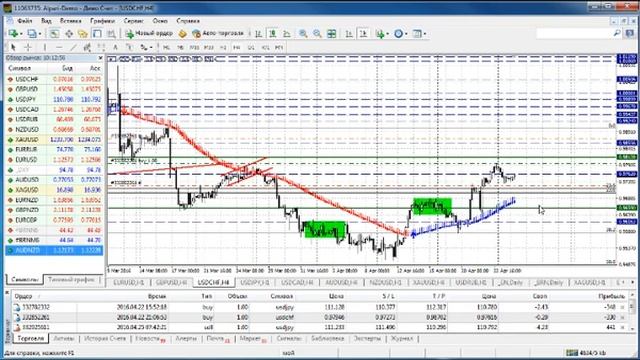Viewport: 640px width, 360px height.
Task: Switch chart to candlesticks icon
Action: (x=273, y=34)
